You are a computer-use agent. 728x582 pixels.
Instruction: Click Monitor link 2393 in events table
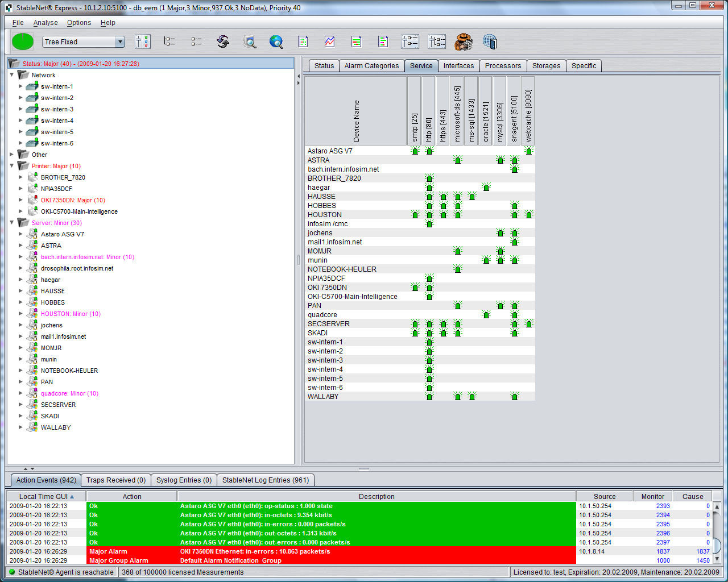[x=663, y=506]
